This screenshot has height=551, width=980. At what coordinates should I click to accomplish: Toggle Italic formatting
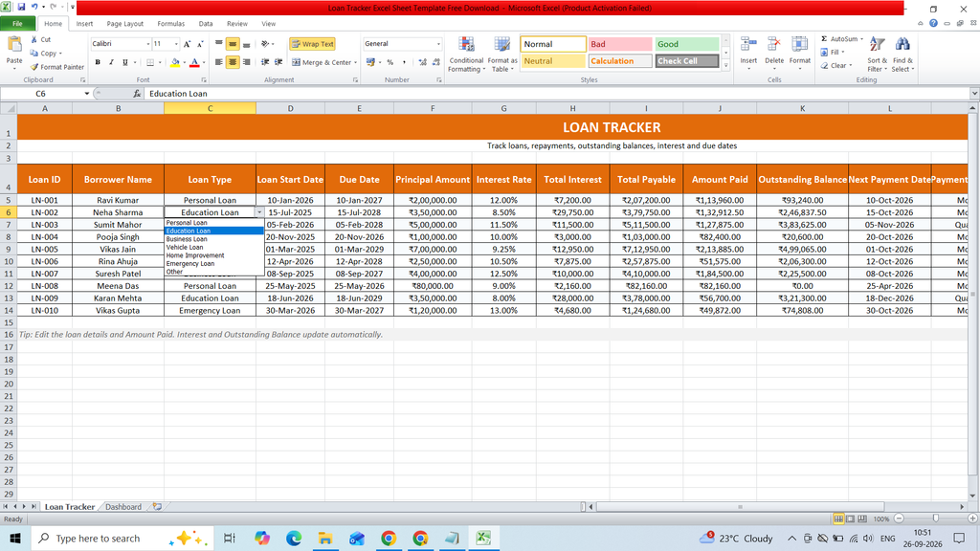[x=111, y=62]
